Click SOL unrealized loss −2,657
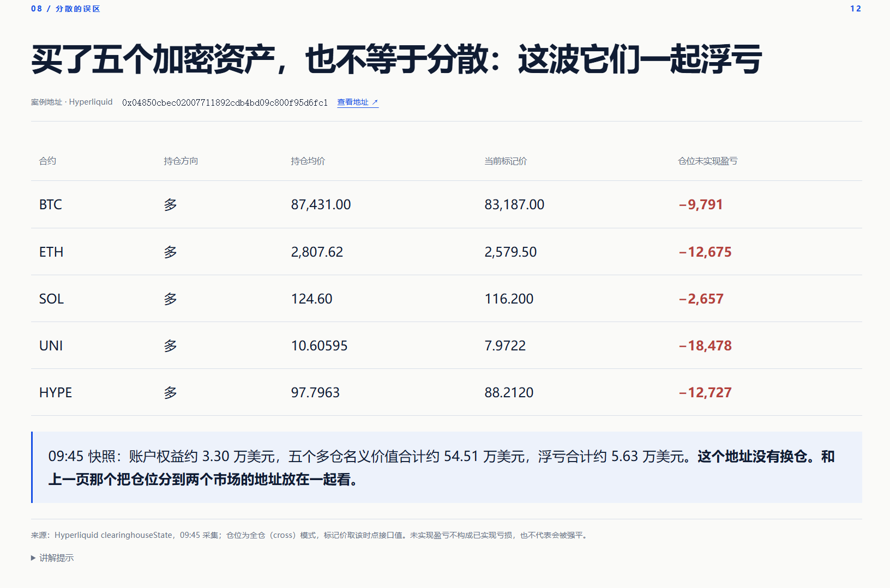 pyautogui.click(x=701, y=299)
